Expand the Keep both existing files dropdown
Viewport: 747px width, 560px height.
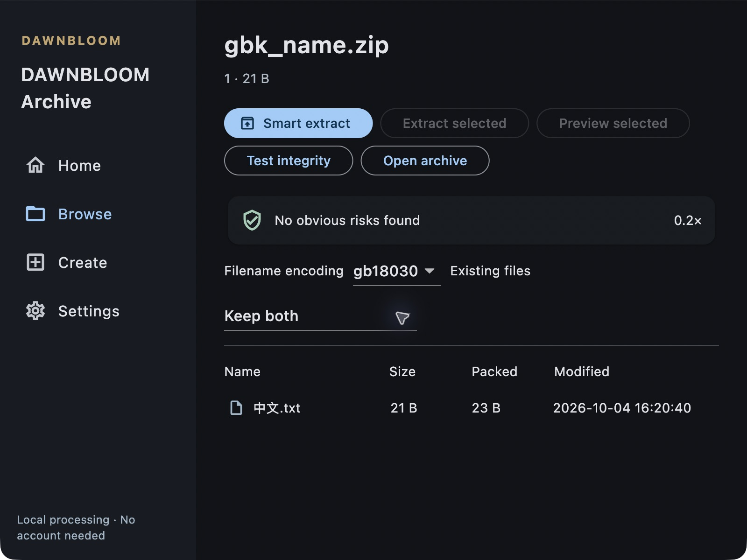[x=320, y=316]
